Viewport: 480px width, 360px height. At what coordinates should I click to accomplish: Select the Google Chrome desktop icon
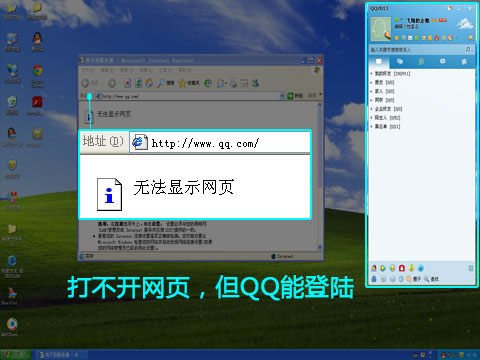[x=37, y=75]
